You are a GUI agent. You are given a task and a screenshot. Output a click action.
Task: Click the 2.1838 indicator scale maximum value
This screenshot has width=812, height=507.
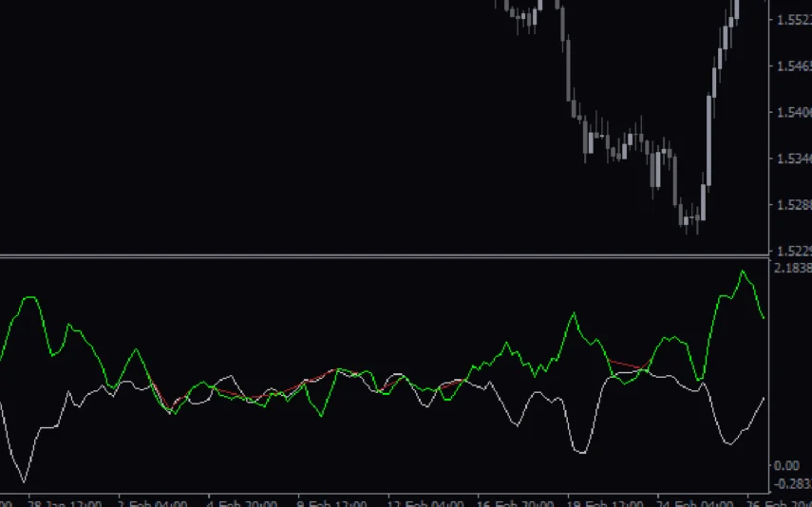[x=793, y=269]
